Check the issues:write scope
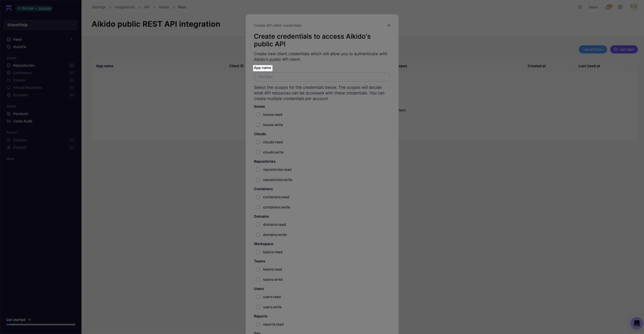644x334 pixels. (x=258, y=125)
